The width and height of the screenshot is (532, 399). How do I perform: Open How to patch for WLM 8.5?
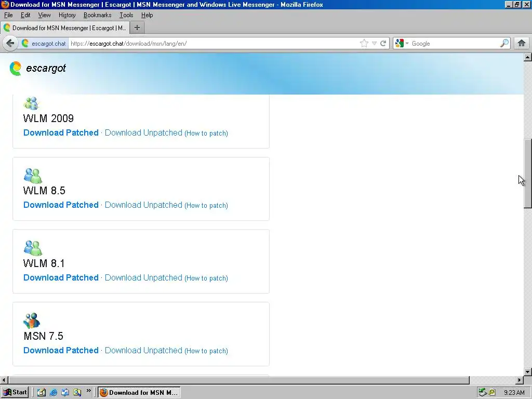coord(206,206)
